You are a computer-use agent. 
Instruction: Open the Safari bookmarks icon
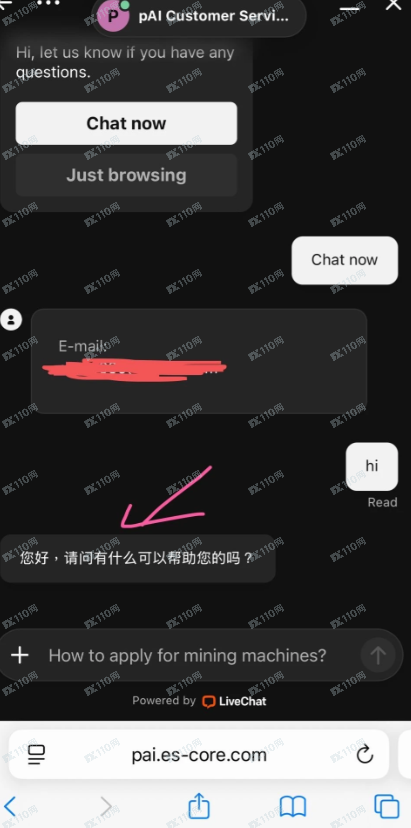293,807
